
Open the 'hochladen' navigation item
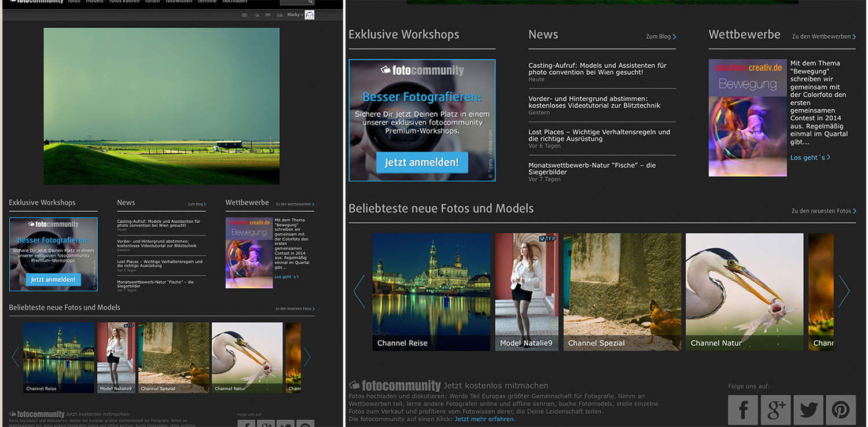click(235, 1)
